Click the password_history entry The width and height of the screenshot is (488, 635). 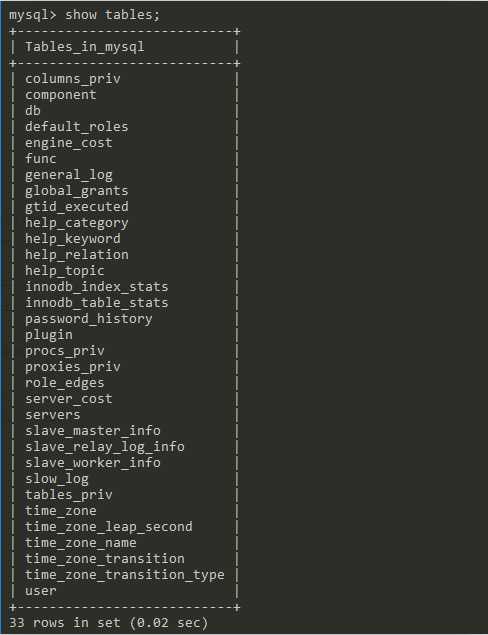[89, 319]
